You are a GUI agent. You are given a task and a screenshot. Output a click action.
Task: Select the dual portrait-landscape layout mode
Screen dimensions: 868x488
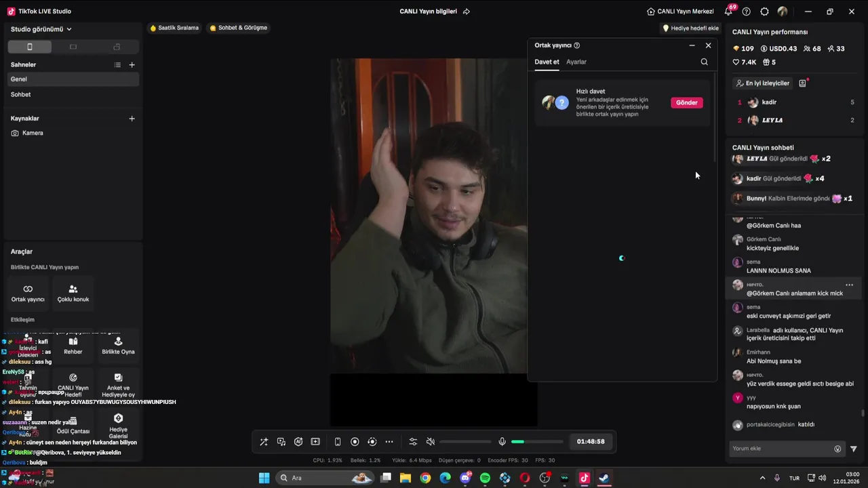coord(117,47)
